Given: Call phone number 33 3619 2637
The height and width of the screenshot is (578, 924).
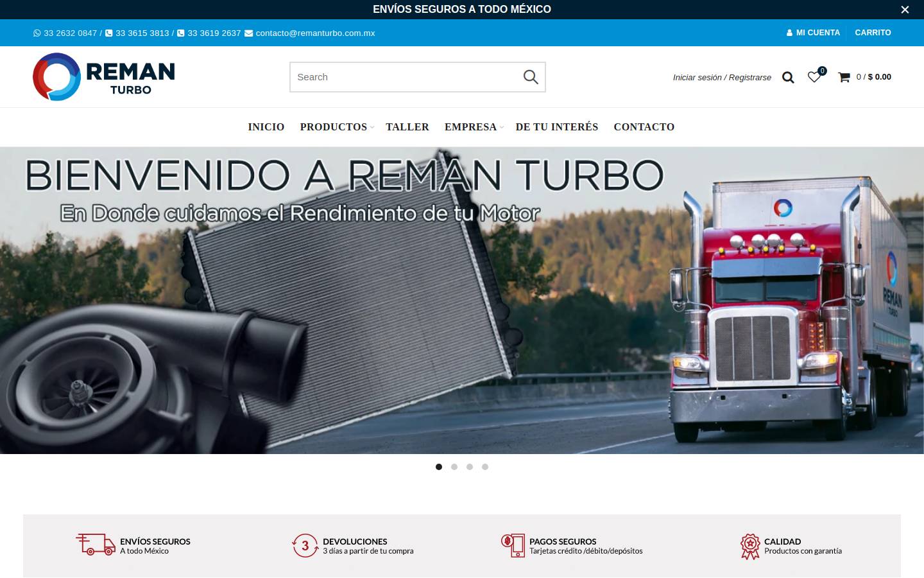Looking at the screenshot, I should point(214,33).
